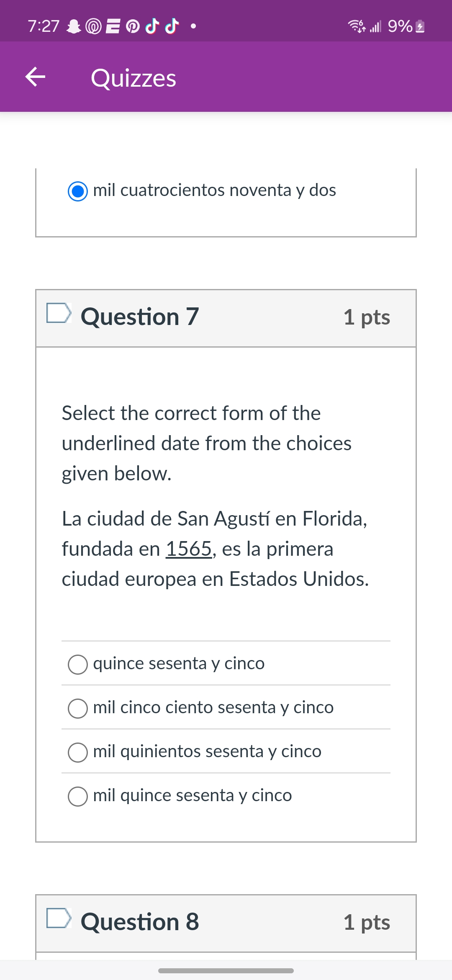This screenshot has height=980, width=452.
Task: Tap the Wi-Fi signal icon in status bar
Action: 356,26
